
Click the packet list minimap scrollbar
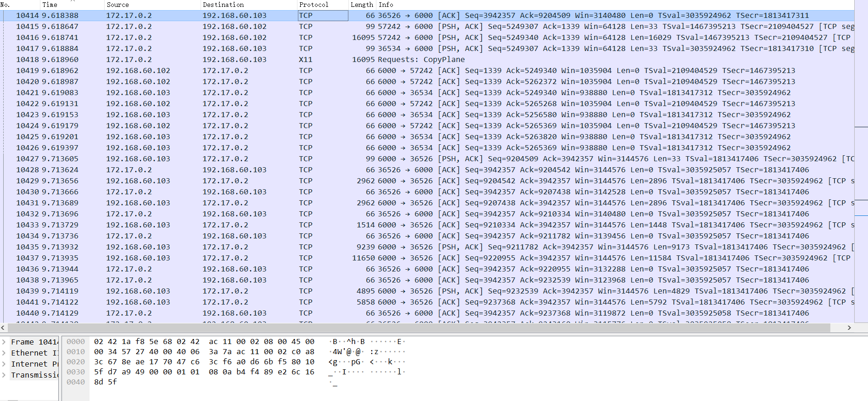tap(861, 161)
